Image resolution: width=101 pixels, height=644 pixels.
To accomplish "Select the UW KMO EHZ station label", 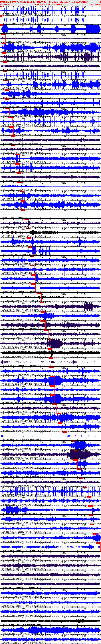I will (23, 532).
